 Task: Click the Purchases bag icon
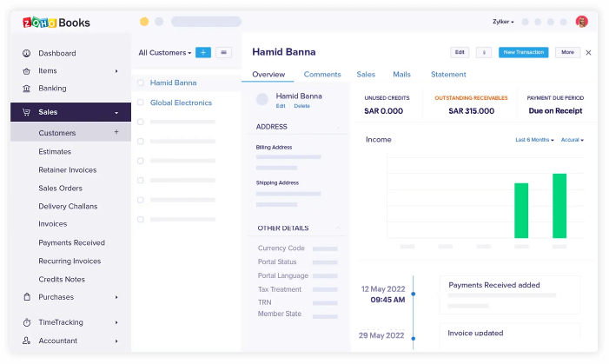[27, 297]
